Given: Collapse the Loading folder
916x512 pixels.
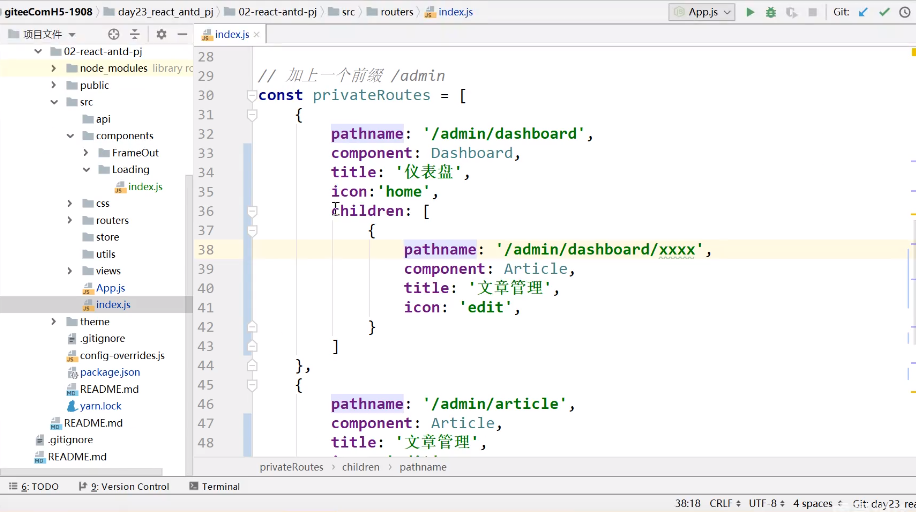Looking at the screenshot, I should point(86,169).
